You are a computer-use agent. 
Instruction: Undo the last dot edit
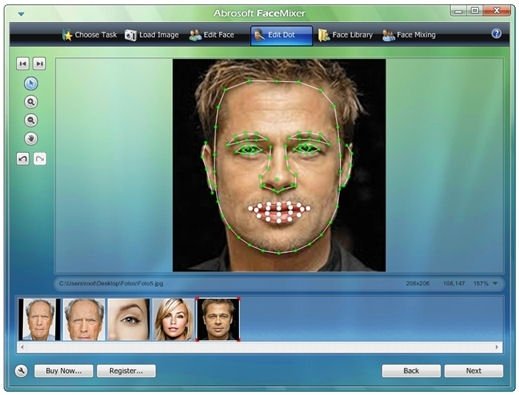click(x=23, y=159)
